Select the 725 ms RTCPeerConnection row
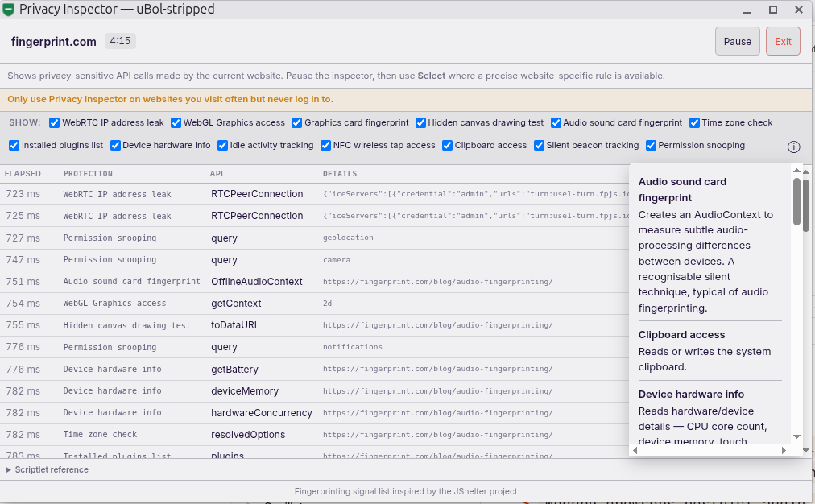 314,216
